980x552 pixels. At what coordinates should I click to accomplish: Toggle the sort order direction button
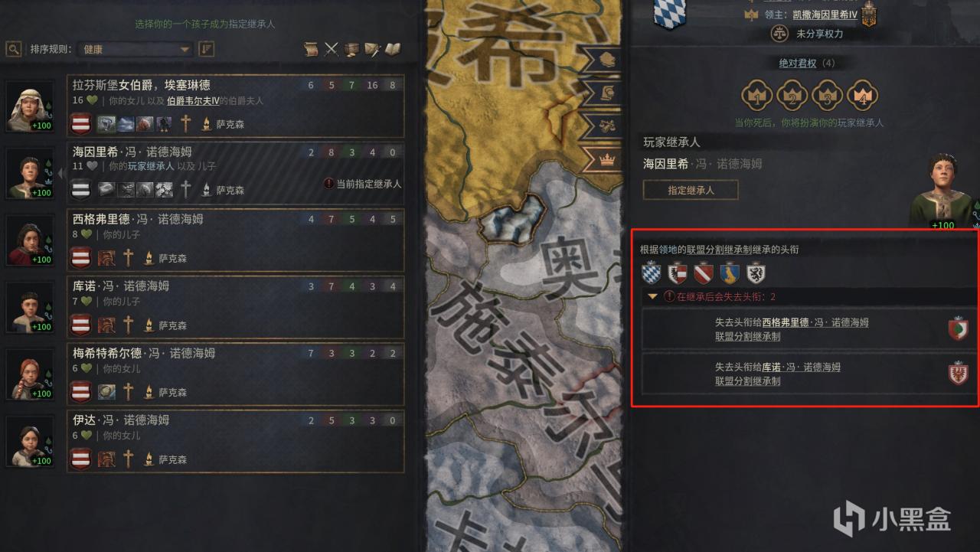206,49
